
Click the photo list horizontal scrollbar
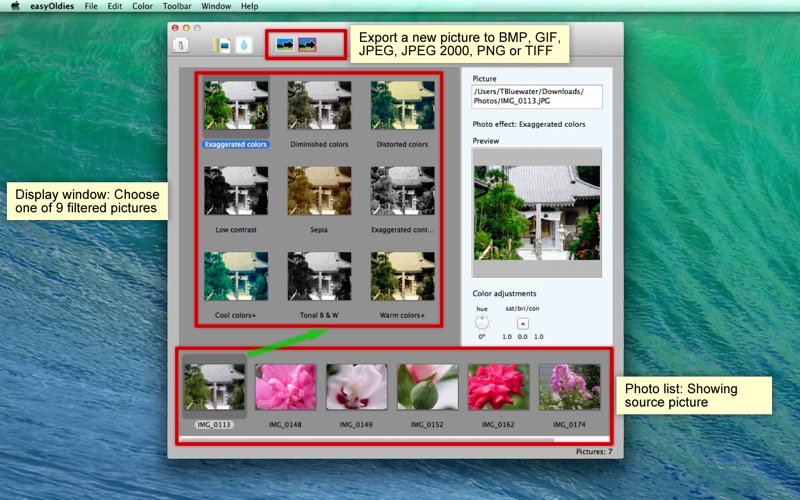point(367,439)
